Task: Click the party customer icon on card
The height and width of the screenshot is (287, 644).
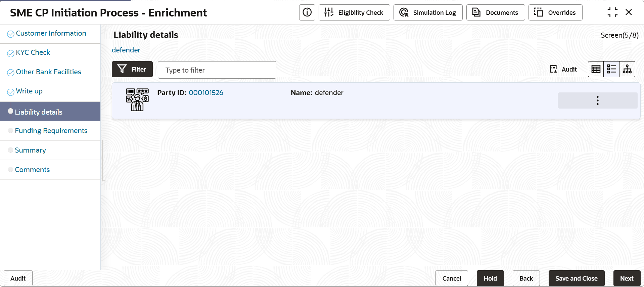Action: (137, 100)
